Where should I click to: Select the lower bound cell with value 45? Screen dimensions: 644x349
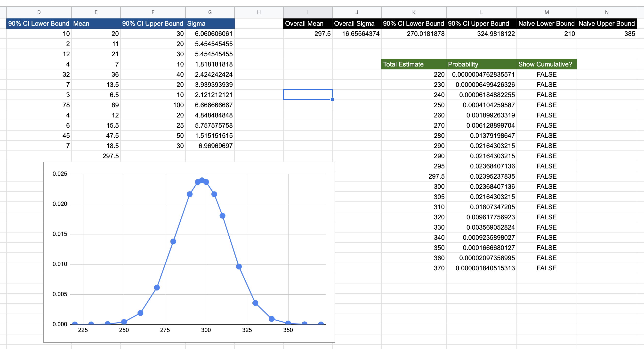coord(39,136)
